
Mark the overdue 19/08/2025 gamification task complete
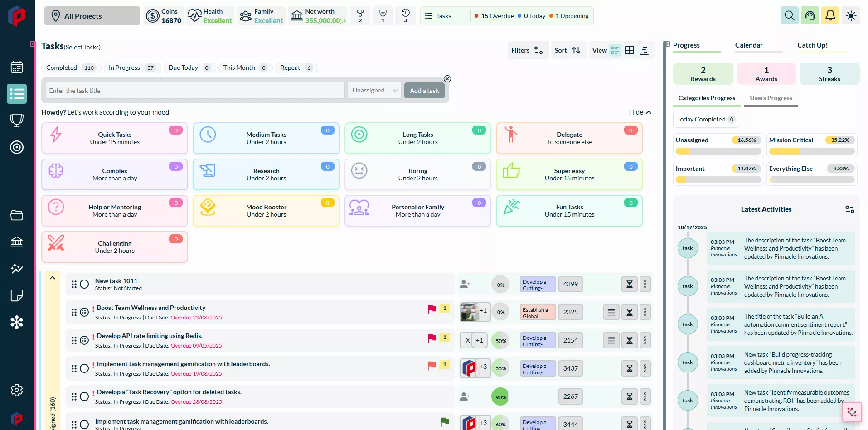(84, 368)
